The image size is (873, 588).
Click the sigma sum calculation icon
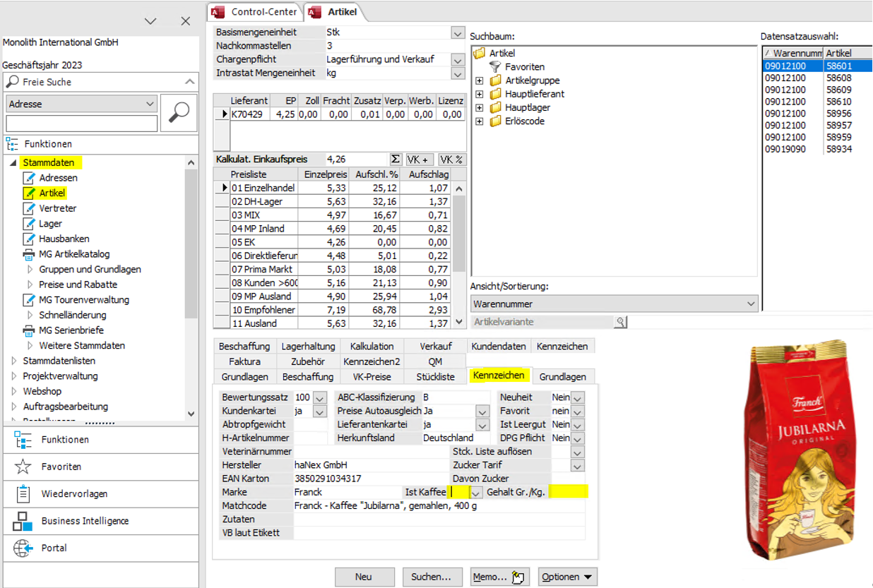point(396,160)
